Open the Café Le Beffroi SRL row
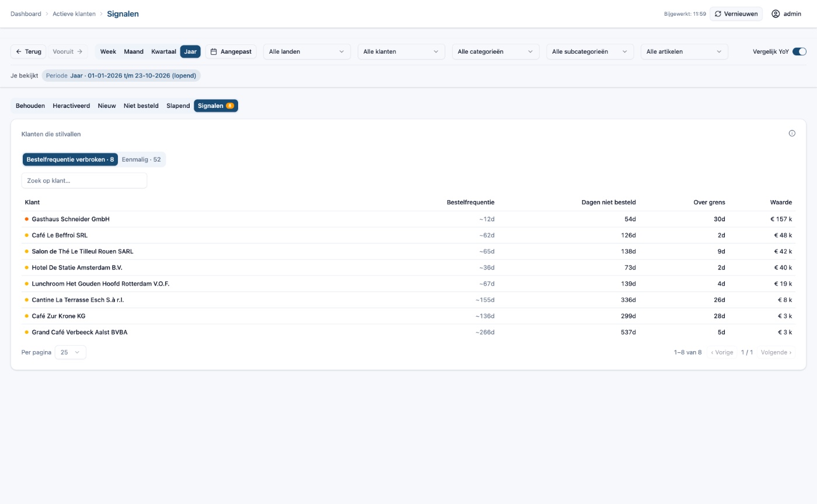The image size is (817, 504). (408, 236)
